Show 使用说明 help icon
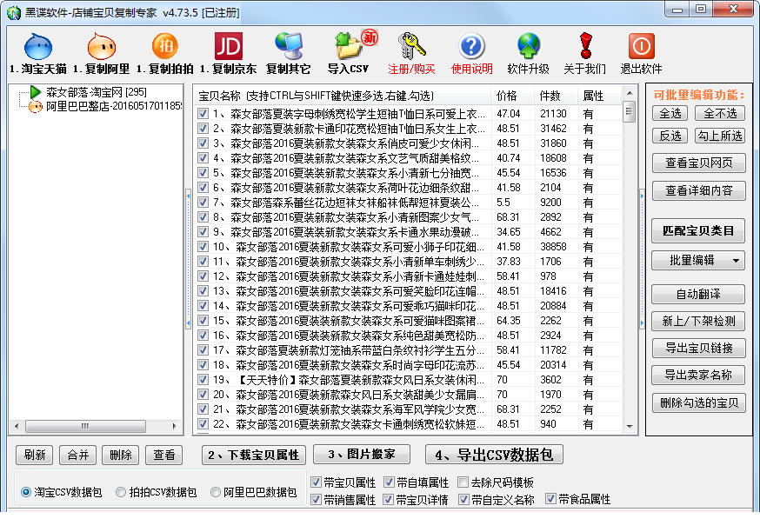 pyautogui.click(x=471, y=47)
